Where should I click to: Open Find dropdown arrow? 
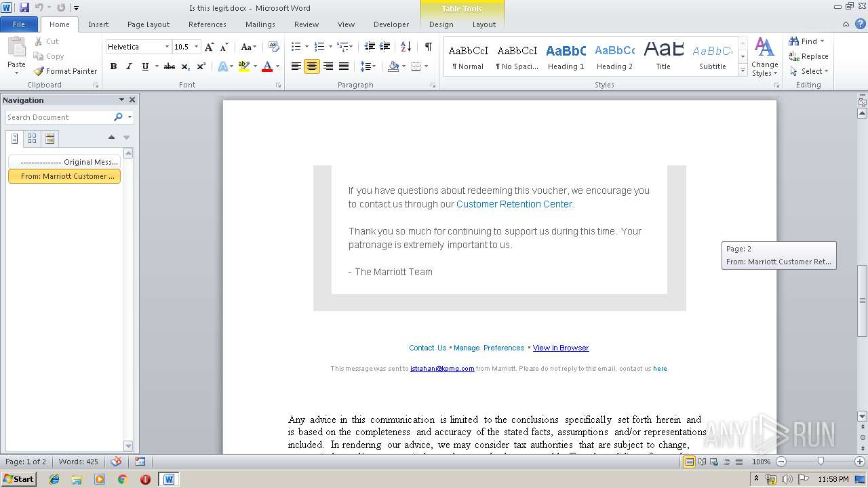pyautogui.click(x=823, y=41)
